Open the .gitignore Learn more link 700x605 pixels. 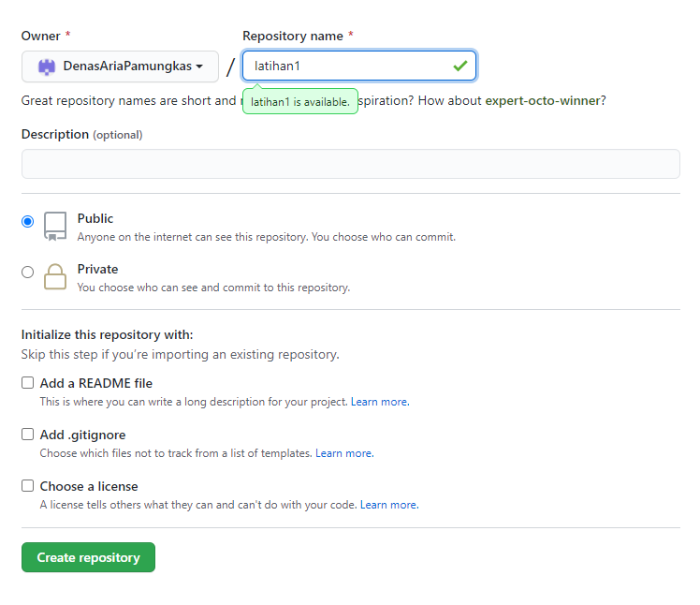pyautogui.click(x=344, y=453)
